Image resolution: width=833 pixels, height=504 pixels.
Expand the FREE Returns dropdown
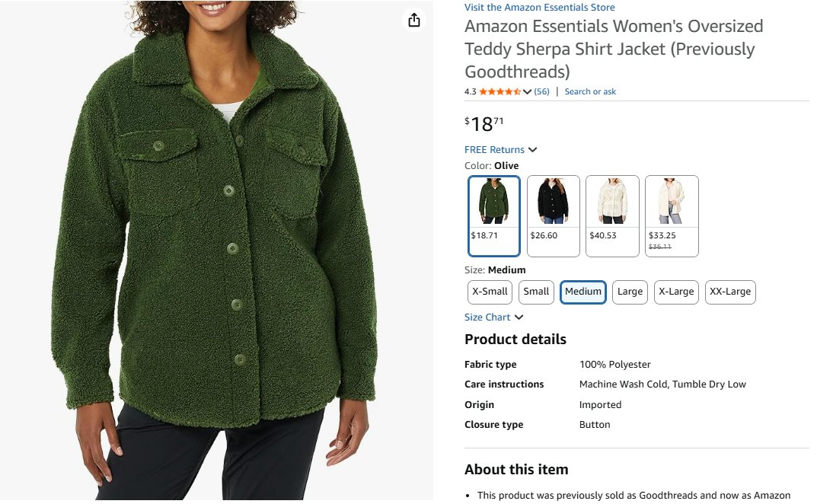coord(532,150)
